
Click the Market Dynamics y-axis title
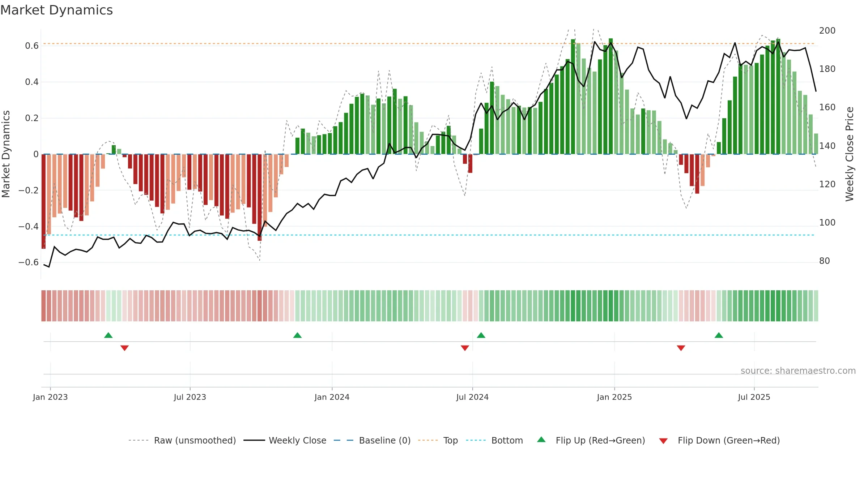tap(6, 154)
